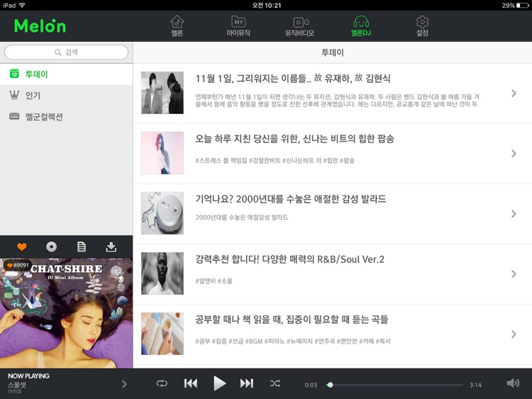The height and width of the screenshot is (399, 532).
Task: Expand the Now Playing chevron
Action: (124, 383)
